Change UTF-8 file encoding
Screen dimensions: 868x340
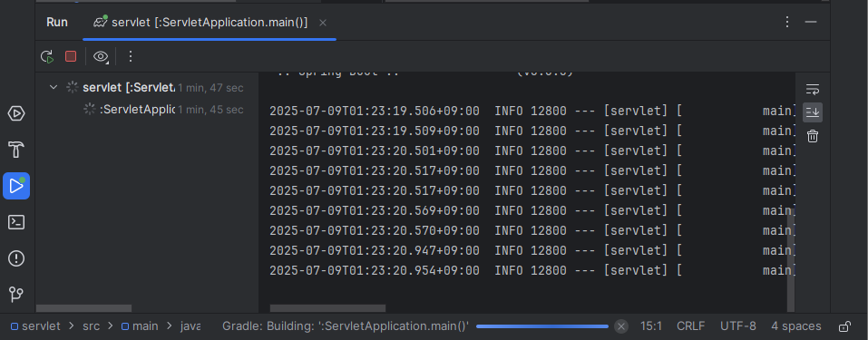tap(738, 326)
